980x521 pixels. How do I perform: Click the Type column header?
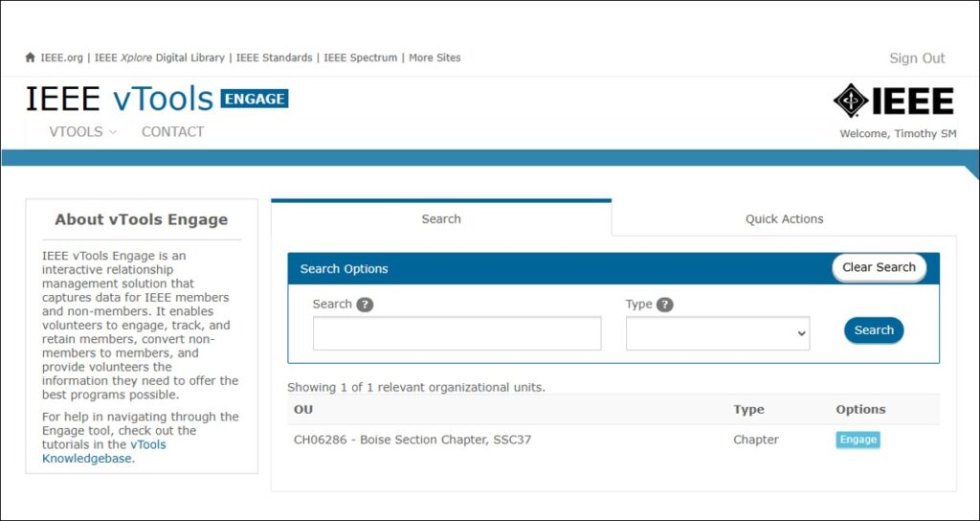(748, 410)
